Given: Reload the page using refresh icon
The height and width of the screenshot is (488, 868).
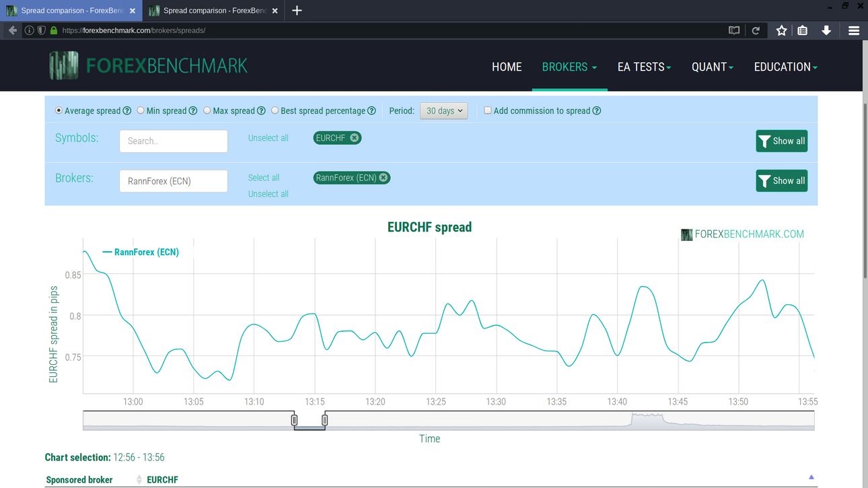Looking at the screenshot, I should click(x=756, y=30).
